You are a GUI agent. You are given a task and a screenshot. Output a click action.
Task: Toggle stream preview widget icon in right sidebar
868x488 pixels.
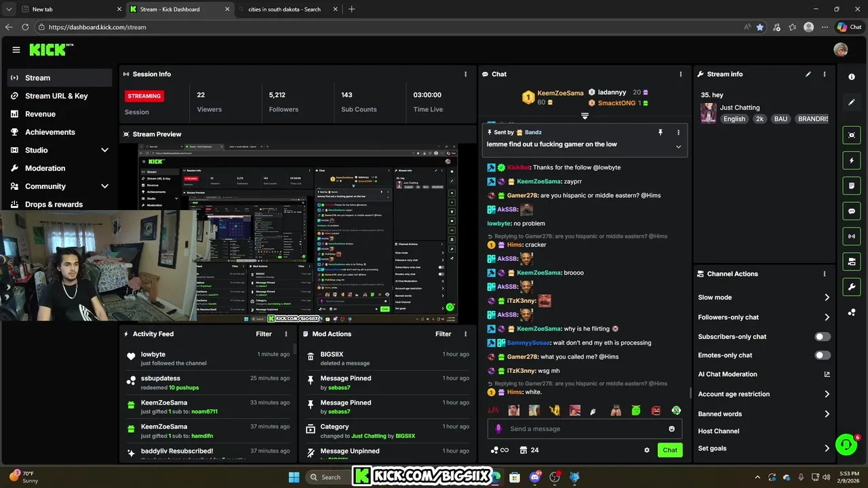pos(852,135)
